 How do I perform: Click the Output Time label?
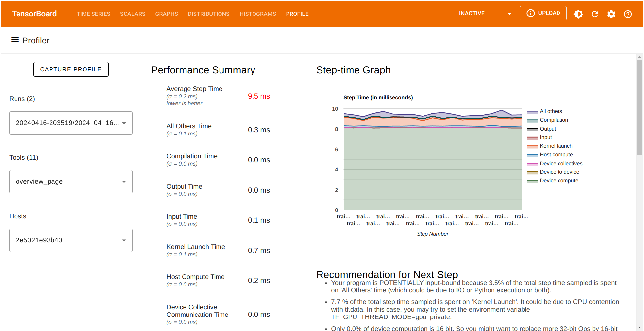tap(184, 186)
